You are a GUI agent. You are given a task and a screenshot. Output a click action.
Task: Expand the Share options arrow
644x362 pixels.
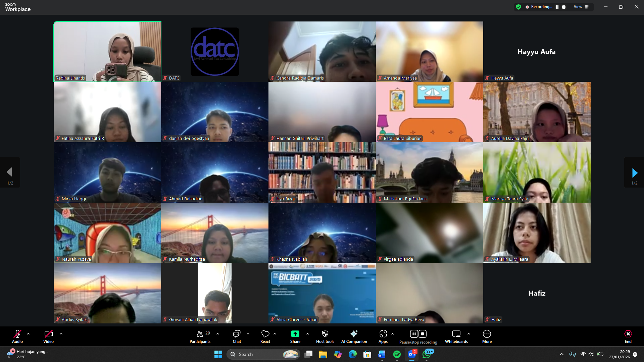pos(308,334)
